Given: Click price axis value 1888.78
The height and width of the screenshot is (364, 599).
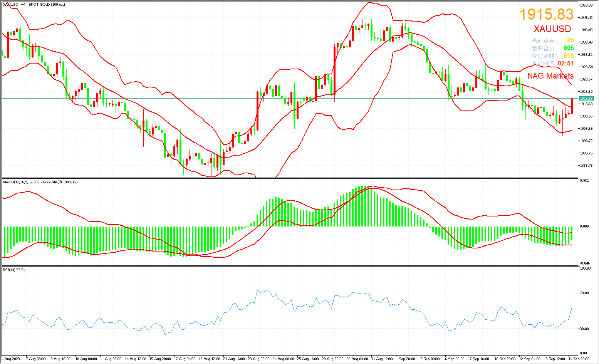Looking at the screenshot, I should coord(586,166).
